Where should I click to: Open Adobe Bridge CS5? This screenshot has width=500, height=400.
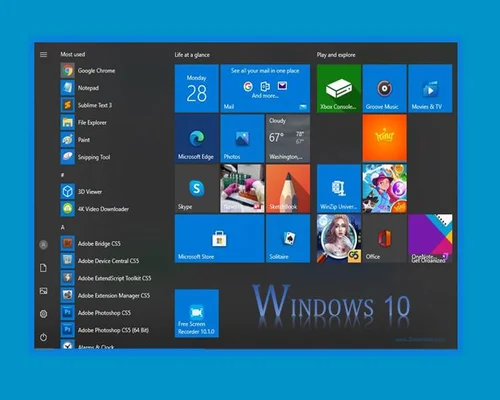91,244
